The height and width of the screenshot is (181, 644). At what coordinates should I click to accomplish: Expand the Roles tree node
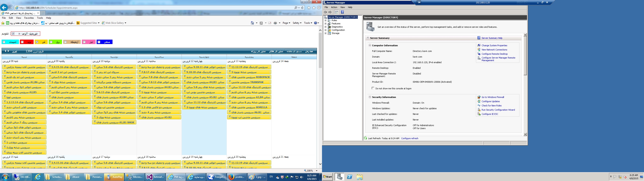[325, 21]
